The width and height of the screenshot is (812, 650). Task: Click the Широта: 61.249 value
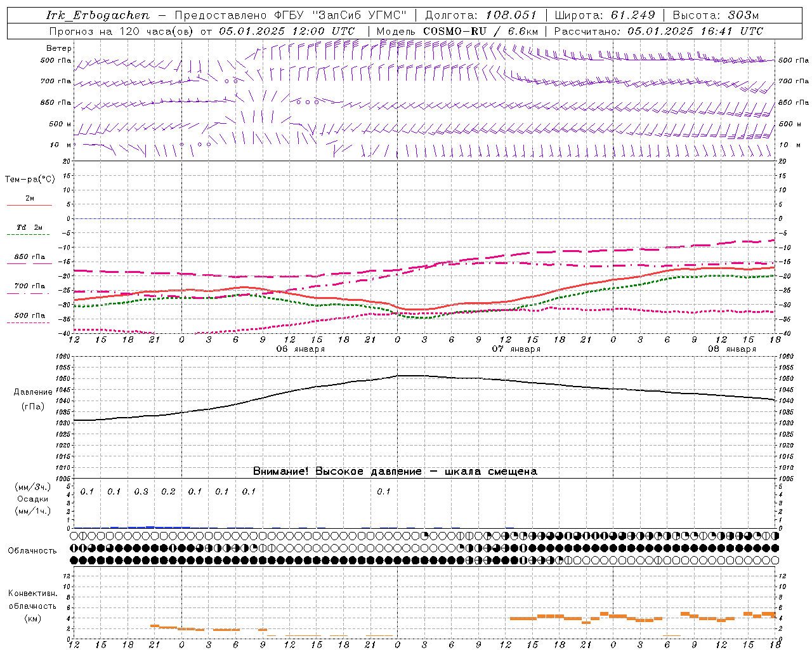605,15
